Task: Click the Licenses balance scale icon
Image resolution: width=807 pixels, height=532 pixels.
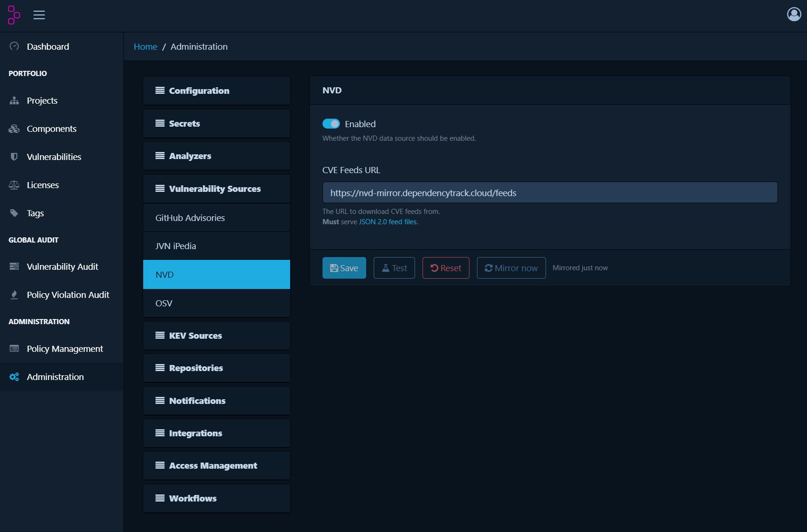Action: tap(14, 185)
